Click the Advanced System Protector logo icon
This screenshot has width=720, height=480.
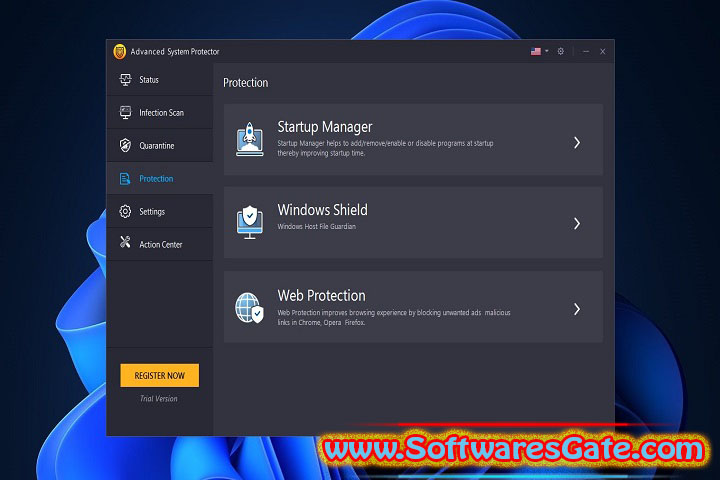[x=119, y=51]
